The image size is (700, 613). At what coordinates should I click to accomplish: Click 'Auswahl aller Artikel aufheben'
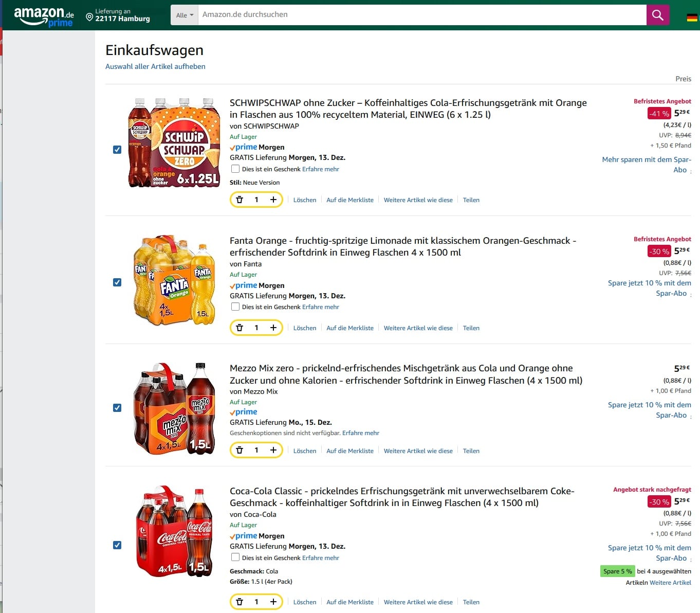tap(155, 66)
